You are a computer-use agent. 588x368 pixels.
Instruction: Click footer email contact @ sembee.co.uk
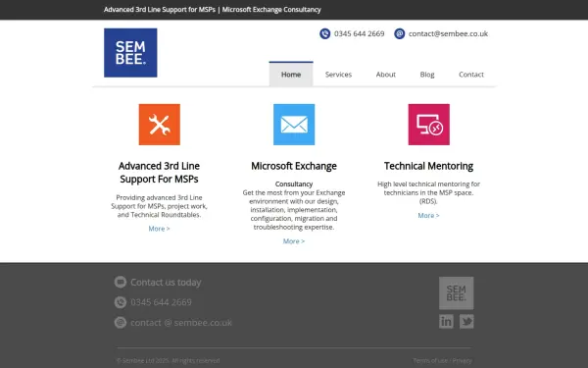tap(181, 323)
